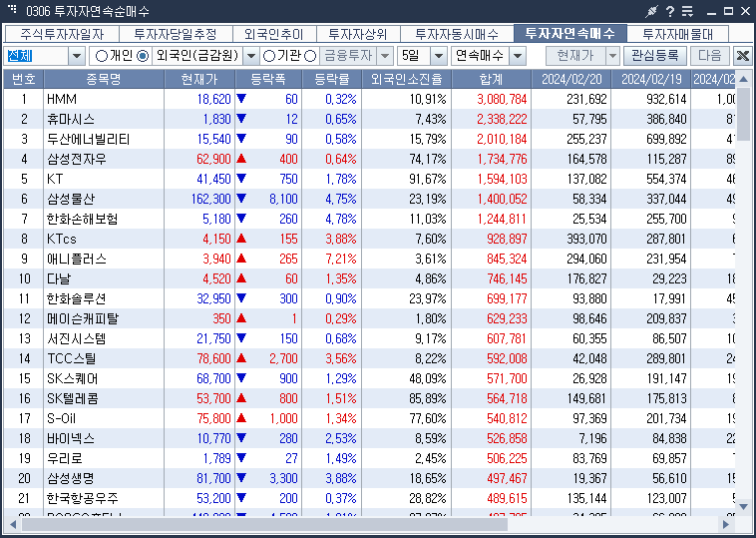
Task: Select the 외국인(금감원) radio button
Action: [x=143, y=56]
